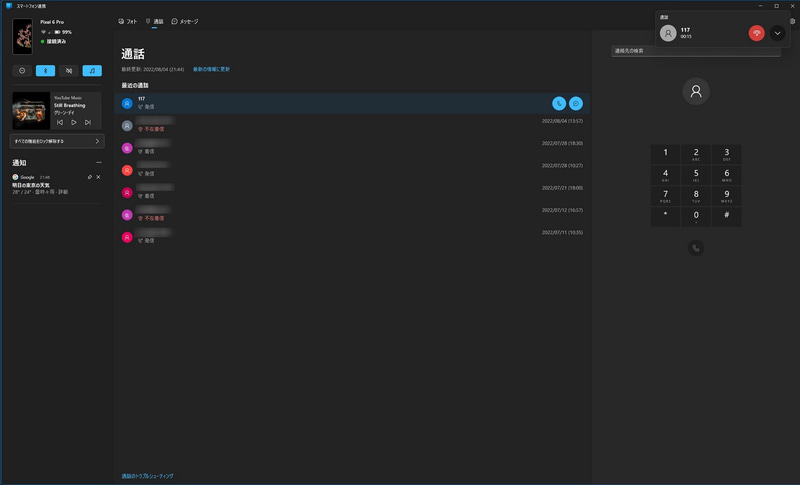800x485 pixels.
Task: Select the call dated 2022/07/28 (18:30)
Action: 352,148
